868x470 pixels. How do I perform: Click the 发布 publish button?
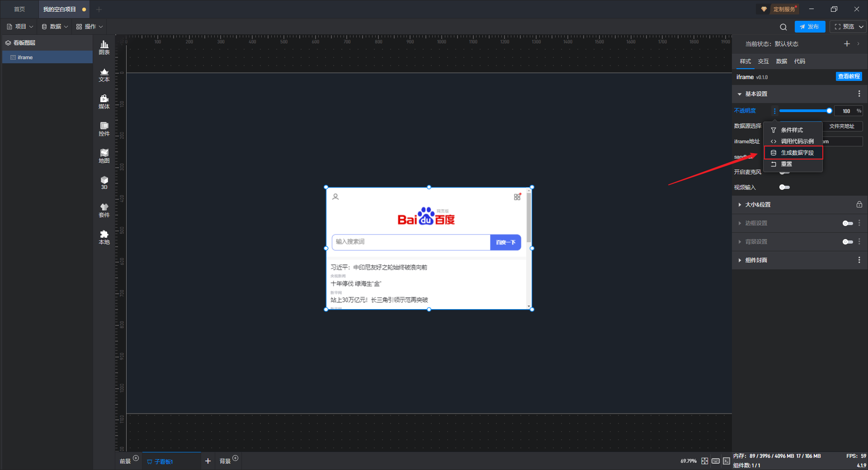pos(810,27)
